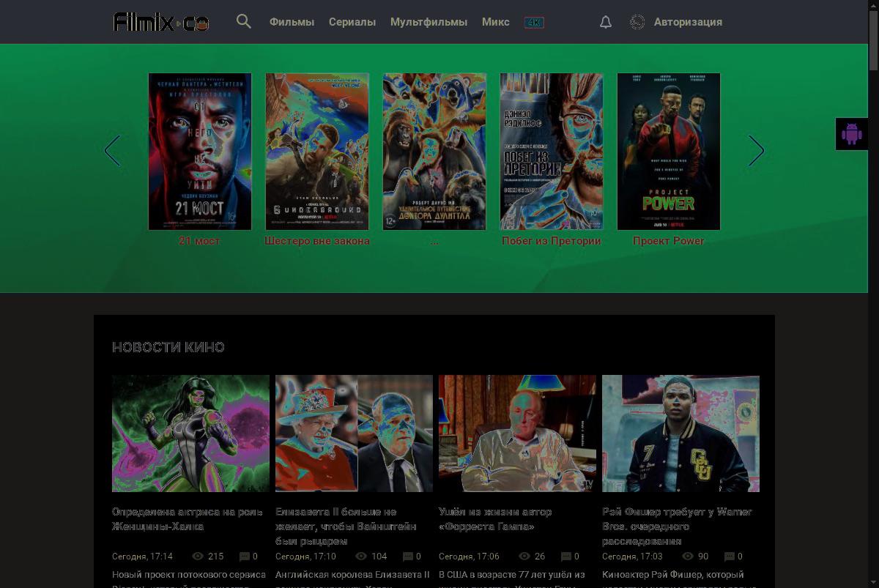The image size is (879, 588).
Task: Click the Побег из Претории title link
Action: point(552,240)
